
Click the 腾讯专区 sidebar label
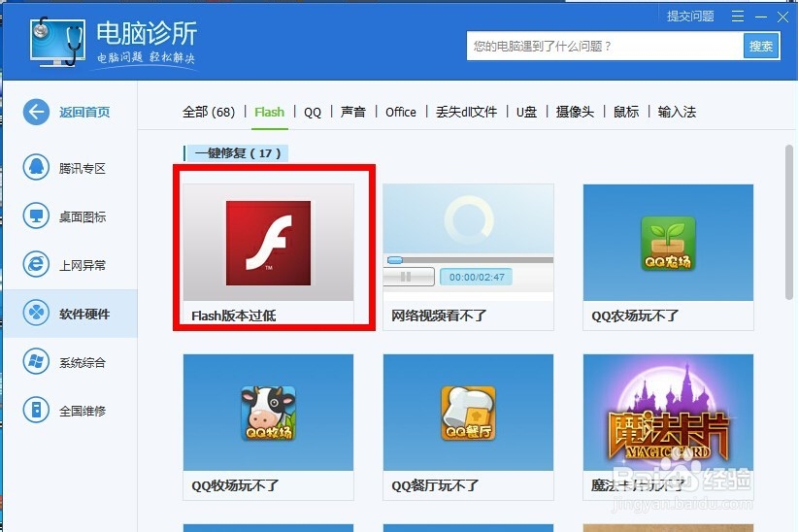point(83,168)
